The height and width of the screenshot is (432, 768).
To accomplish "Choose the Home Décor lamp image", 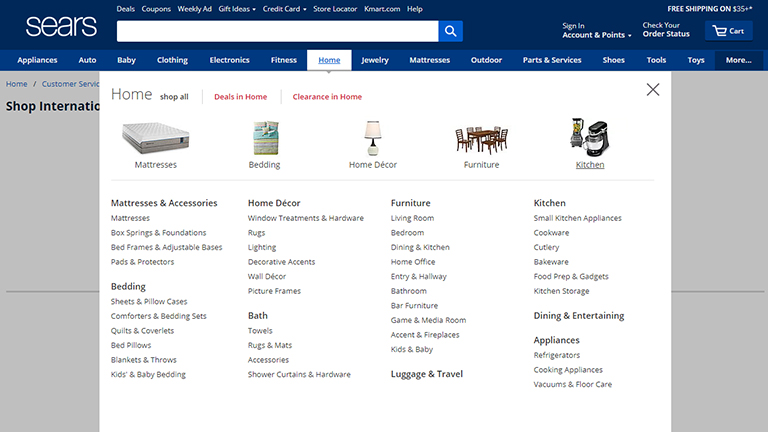I will (x=373, y=137).
